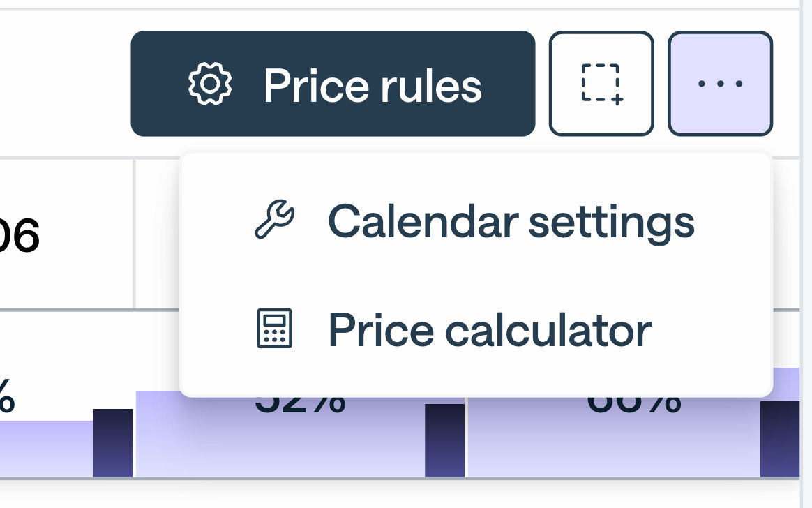Click the "Price calculator" text label
The width and height of the screenshot is (812, 508).
coord(490,329)
